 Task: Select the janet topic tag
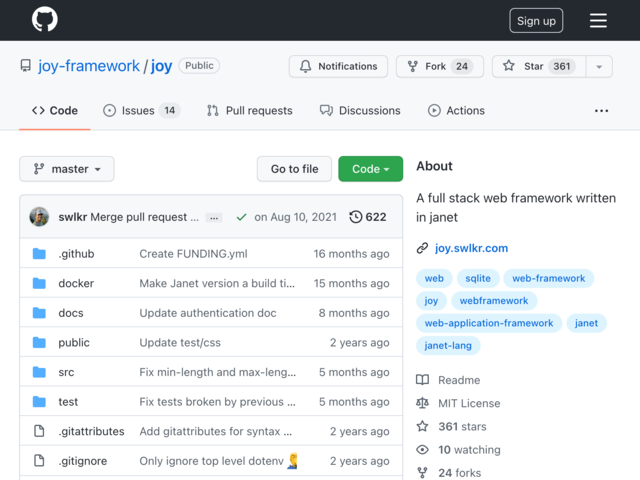(x=587, y=323)
